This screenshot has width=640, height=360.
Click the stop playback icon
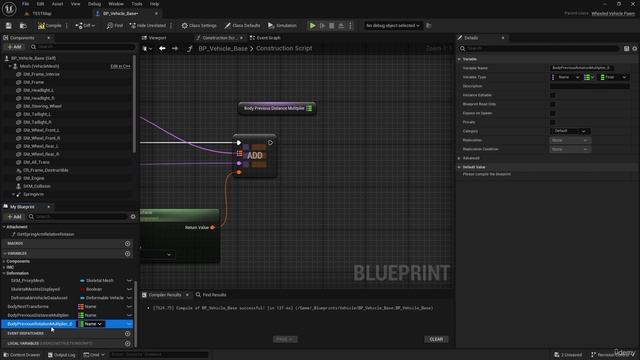point(331,26)
